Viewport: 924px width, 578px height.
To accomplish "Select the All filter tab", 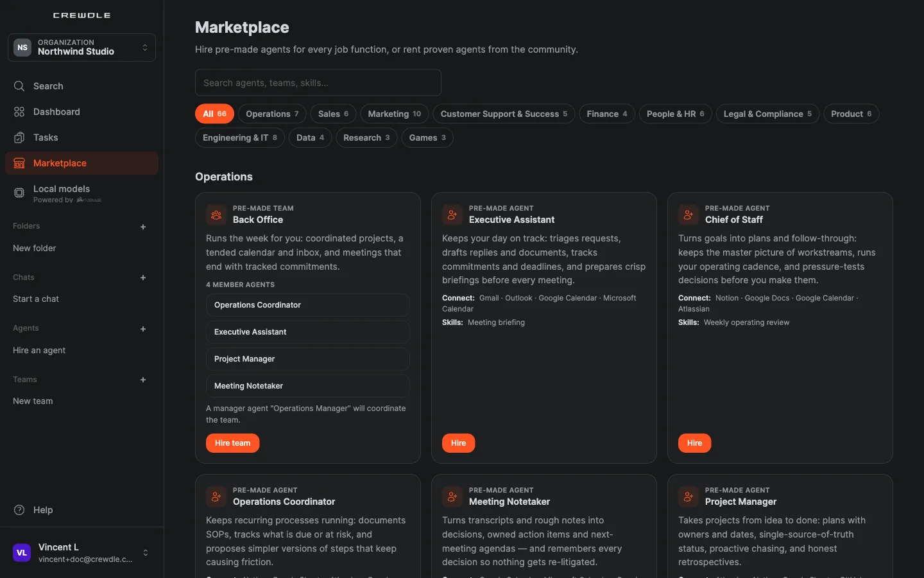I will (214, 114).
